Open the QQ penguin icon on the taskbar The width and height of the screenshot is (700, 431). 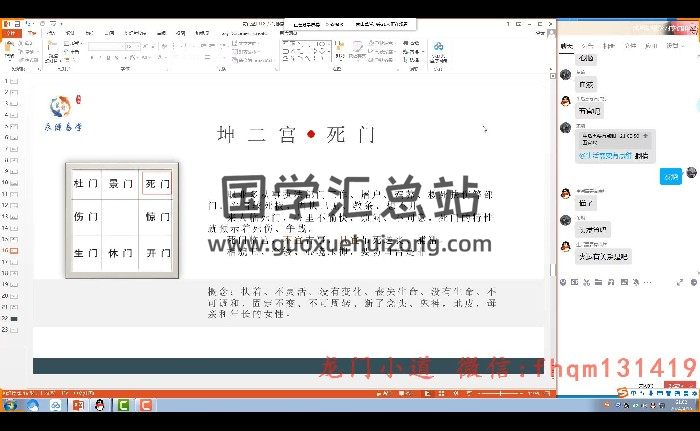point(100,405)
